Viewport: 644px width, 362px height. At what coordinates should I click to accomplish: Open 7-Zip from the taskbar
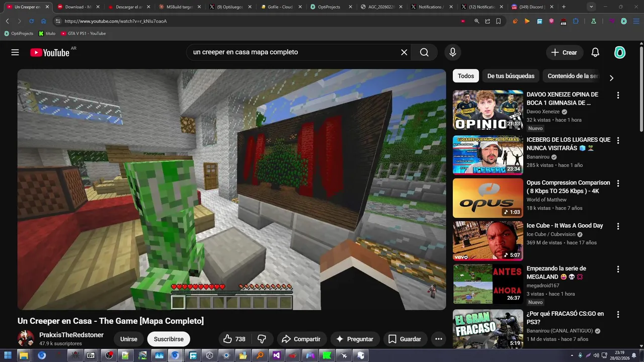point(91,355)
